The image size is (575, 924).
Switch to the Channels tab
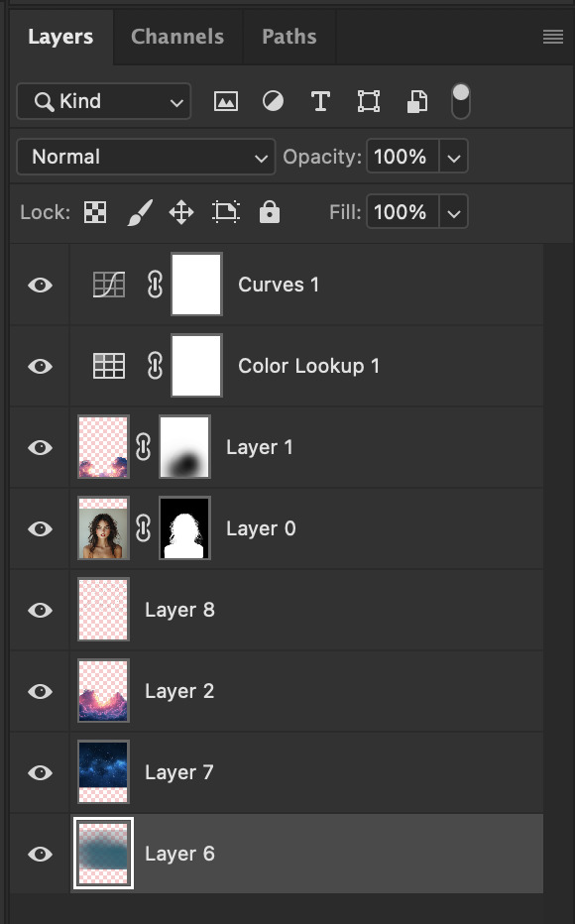point(177,37)
